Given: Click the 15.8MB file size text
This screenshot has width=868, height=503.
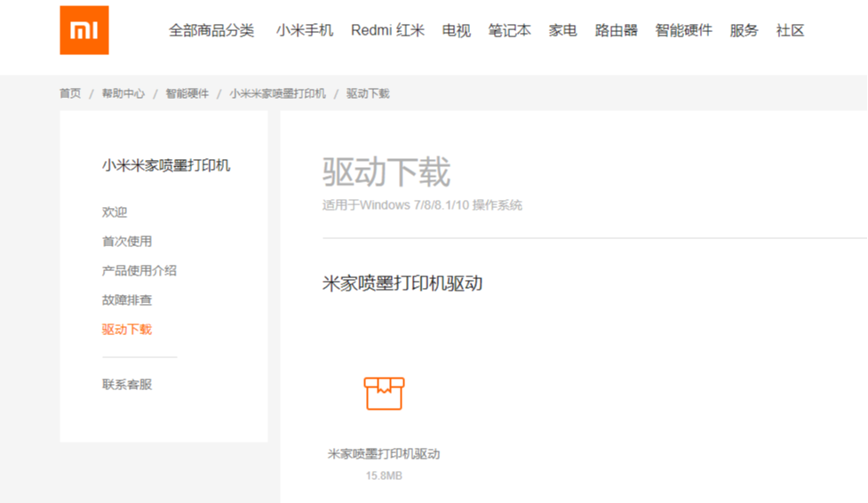Looking at the screenshot, I should [384, 475].
